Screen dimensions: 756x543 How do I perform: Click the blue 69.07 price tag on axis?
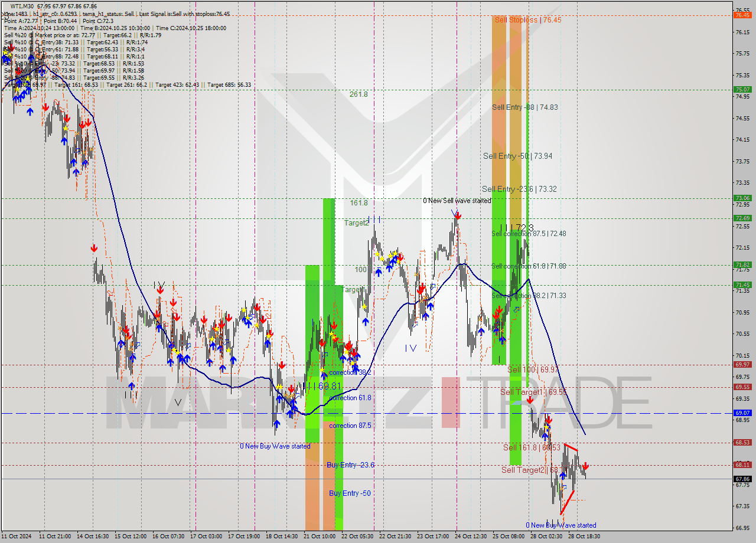pyautogui.click(x=742, y=413)
